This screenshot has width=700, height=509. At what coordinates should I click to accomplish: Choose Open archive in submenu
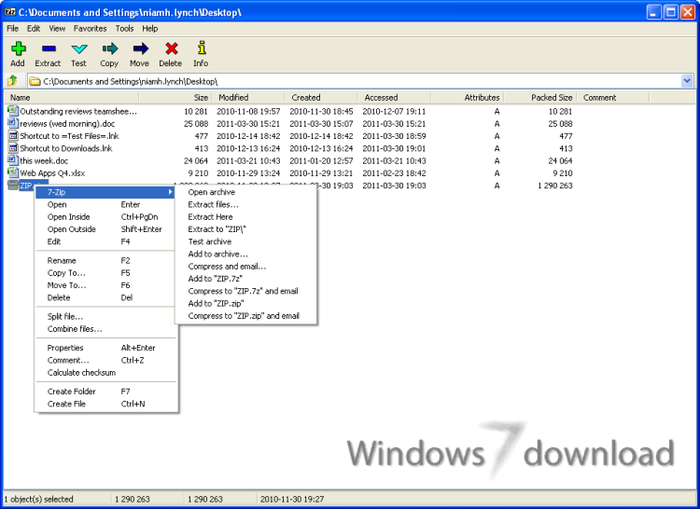click(211, 192)
